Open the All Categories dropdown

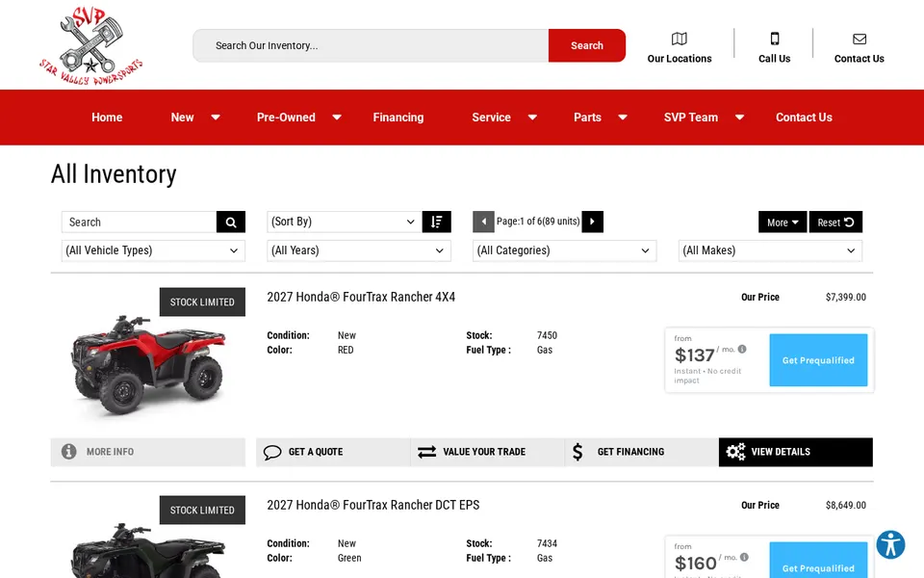click(x=565, y=250)
